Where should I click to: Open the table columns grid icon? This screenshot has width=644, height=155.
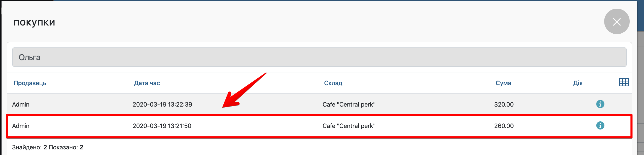coord(624,82)
